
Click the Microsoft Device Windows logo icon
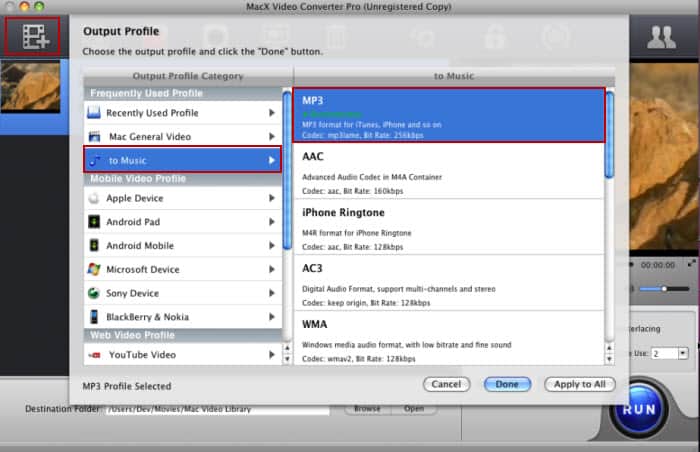tap(94, 269)
